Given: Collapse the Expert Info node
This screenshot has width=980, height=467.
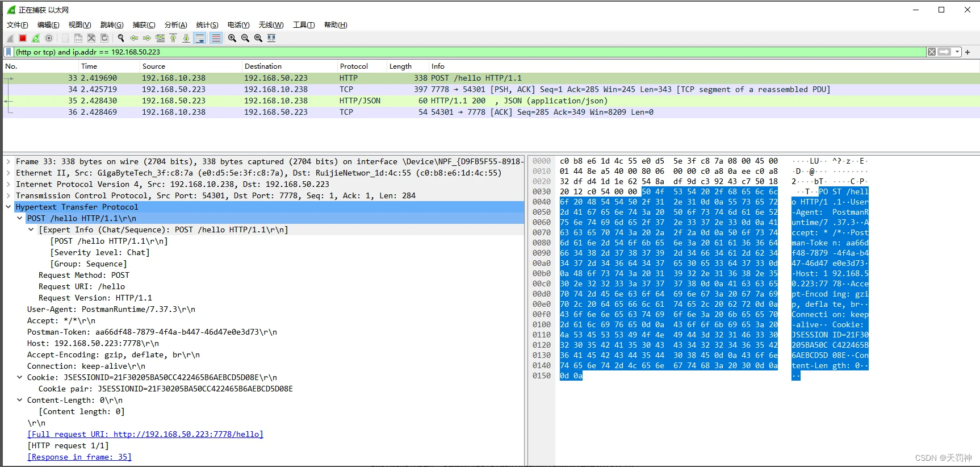Looking at the screenshot, I should [31, 230].
